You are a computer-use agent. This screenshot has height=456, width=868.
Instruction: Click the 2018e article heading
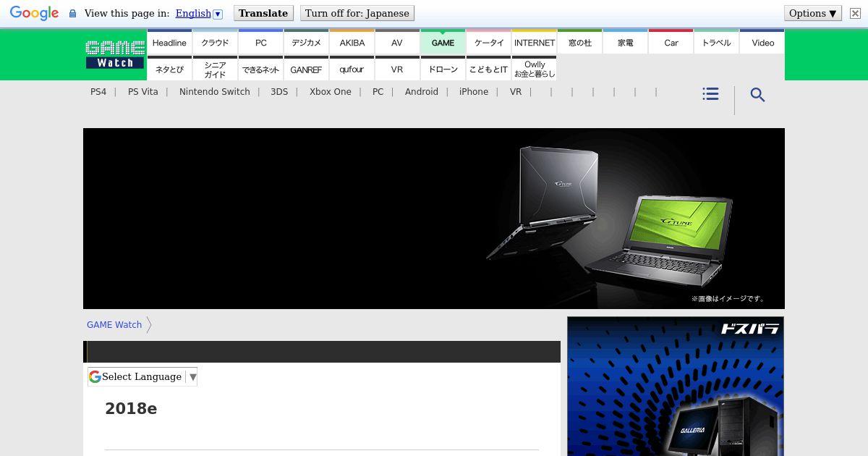(x=131, y=408)
